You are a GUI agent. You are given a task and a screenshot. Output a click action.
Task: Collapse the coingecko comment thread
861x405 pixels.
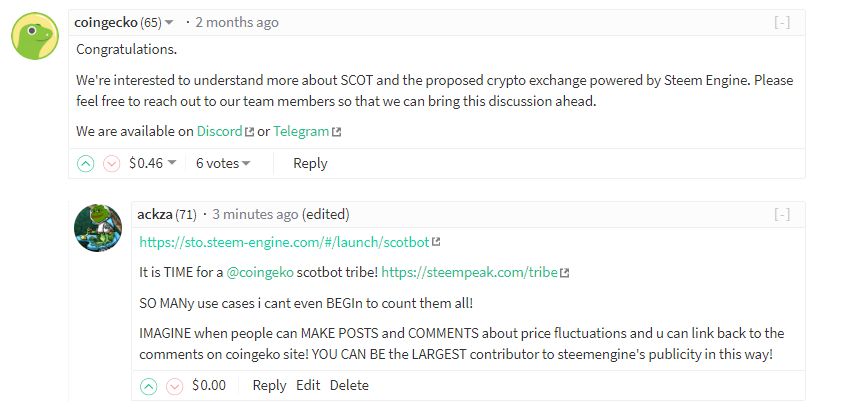tap(782, 22)
